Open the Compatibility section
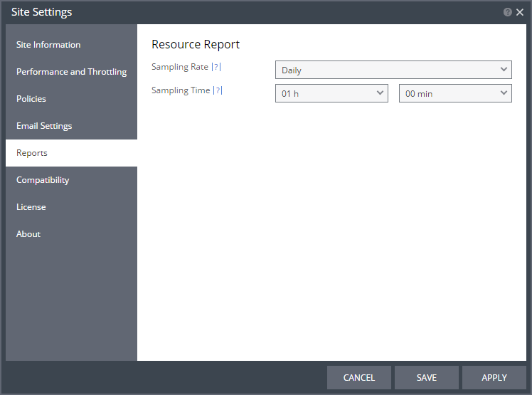The image size is (532, 395). pos(71,180)
